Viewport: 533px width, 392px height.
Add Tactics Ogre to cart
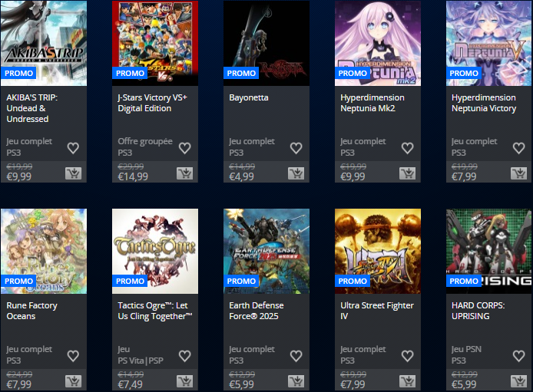click(184, 381)
